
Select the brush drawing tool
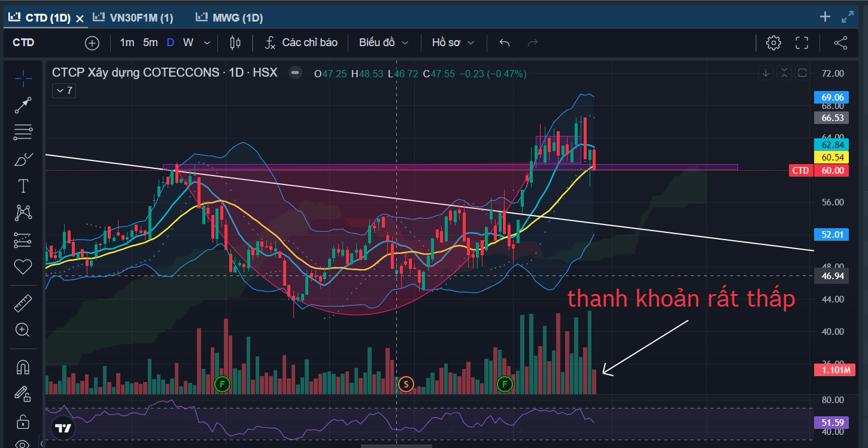pos(23,159)
